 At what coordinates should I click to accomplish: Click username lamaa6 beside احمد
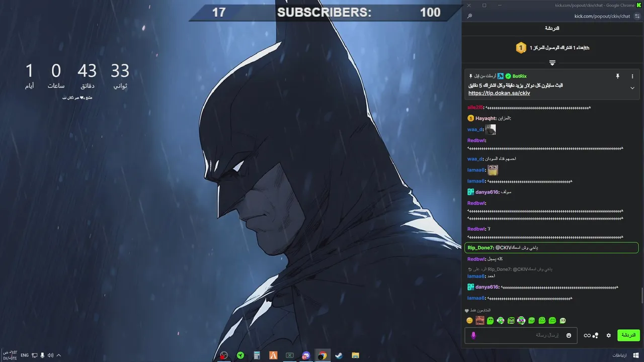(476, 276)
